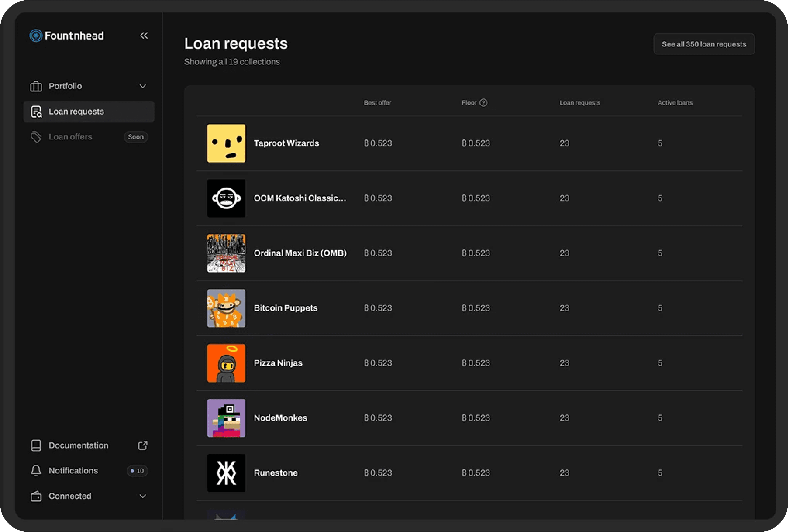Click the Notifications bell icon

click(36, 471)
